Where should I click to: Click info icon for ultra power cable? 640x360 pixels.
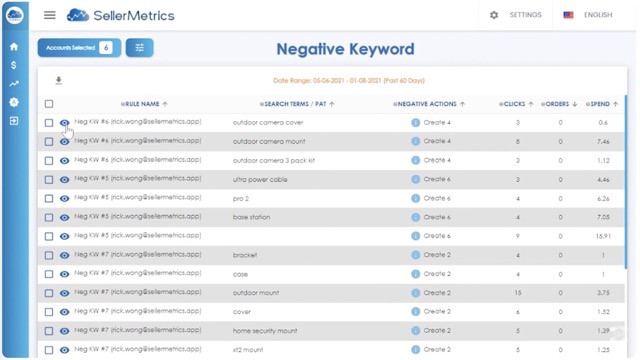click(x=416, y=179)
